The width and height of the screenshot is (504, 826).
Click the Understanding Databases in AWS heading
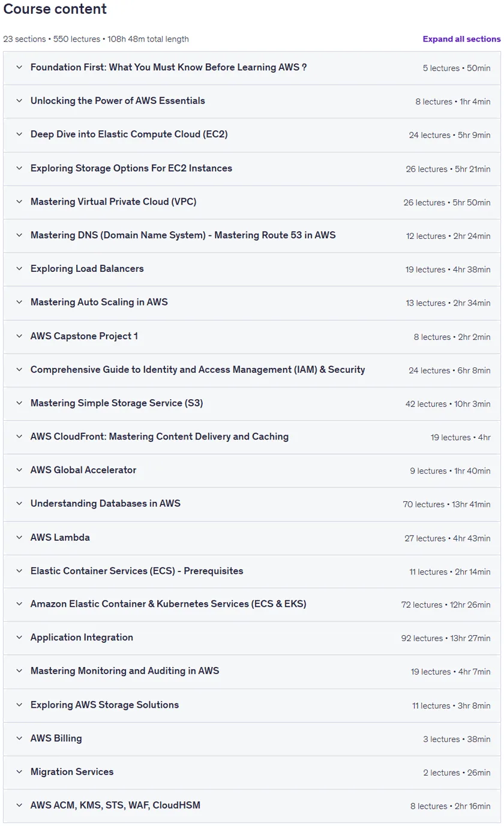point(106,504)
